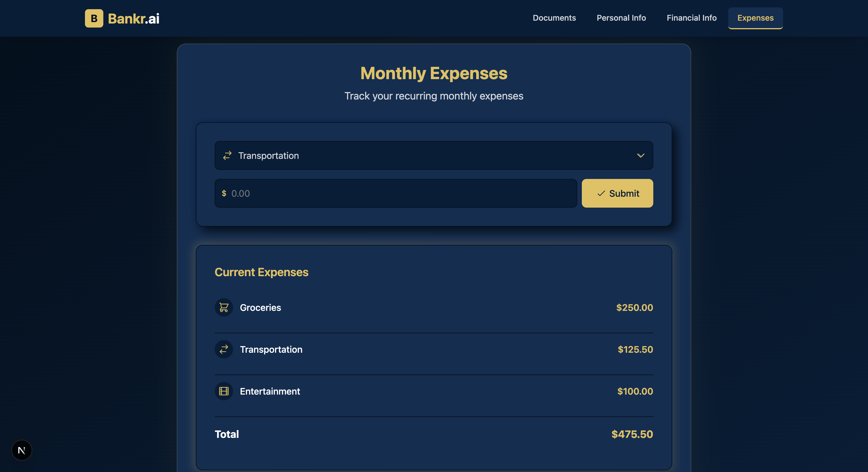The height and width of the screenshot is (472, 868).
Task: Click the dollar sign icon in amount field
Action: 224,193
